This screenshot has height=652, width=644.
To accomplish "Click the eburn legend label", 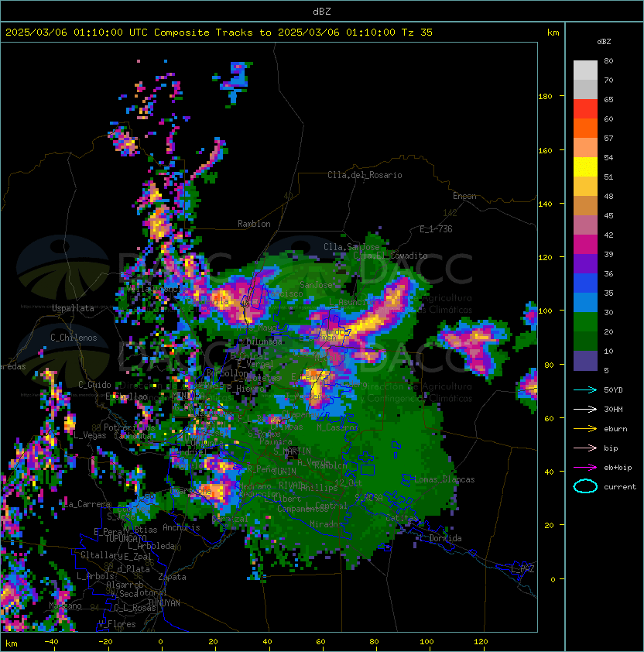I will tap(615, 429).
